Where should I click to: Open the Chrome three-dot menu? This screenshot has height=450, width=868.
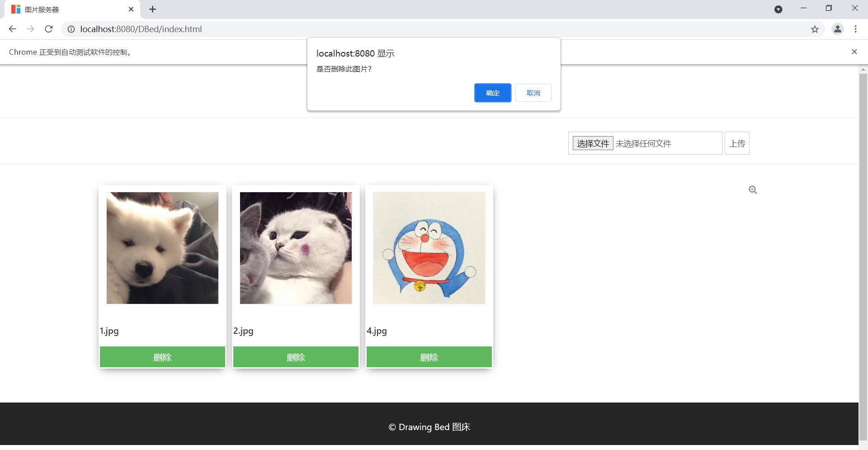point(855,29)
